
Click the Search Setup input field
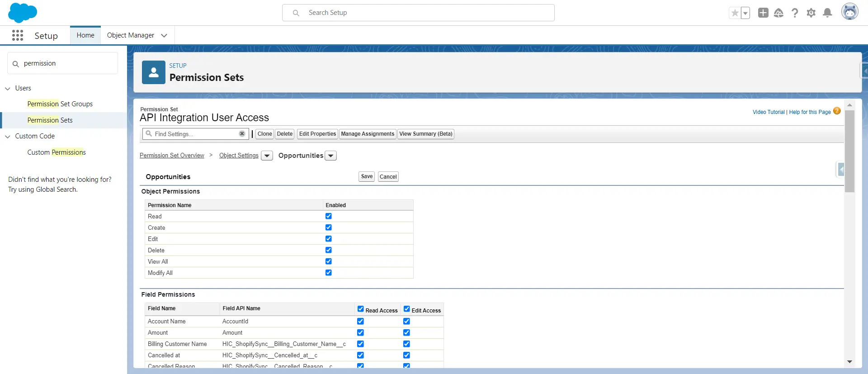(x=418, y=13)
